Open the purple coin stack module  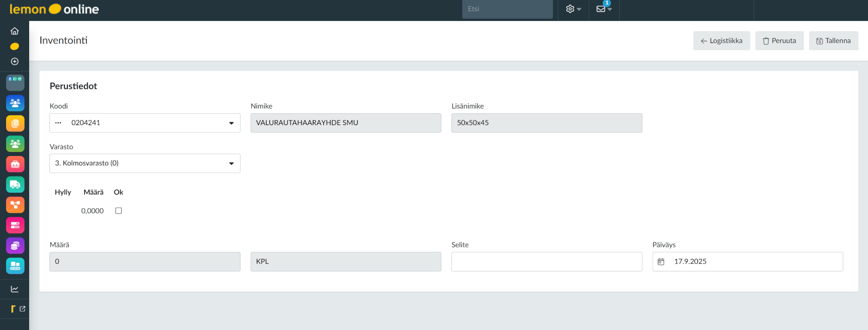15,246
